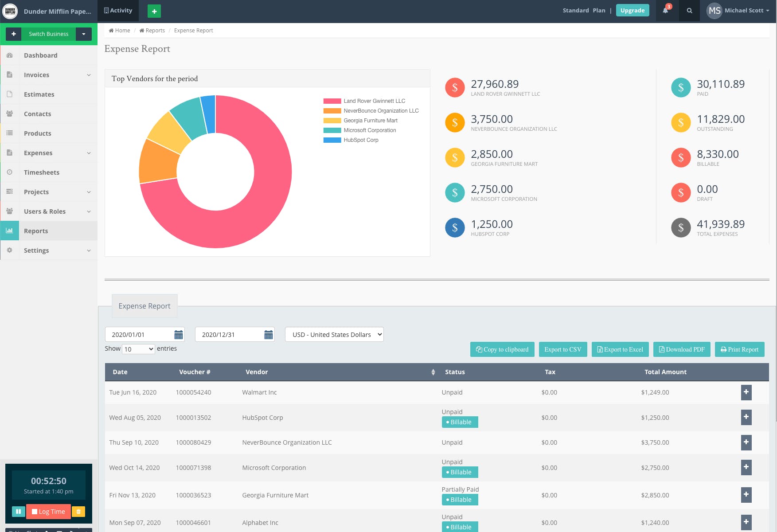Click the Land Rover Gwinnett dollar icon

pyautogui.click(x=455, y=88)
